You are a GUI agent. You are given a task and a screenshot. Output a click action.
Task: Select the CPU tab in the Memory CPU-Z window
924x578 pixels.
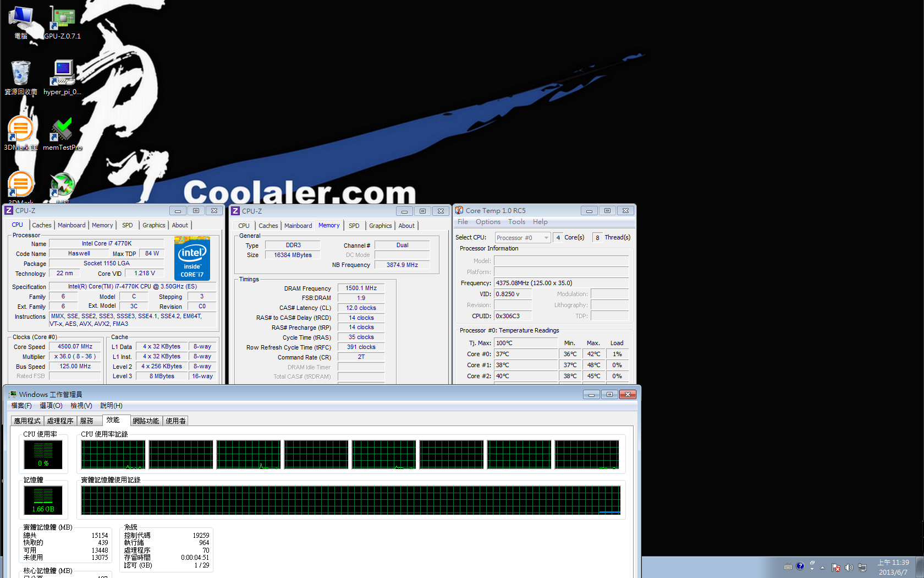(244, 226)
